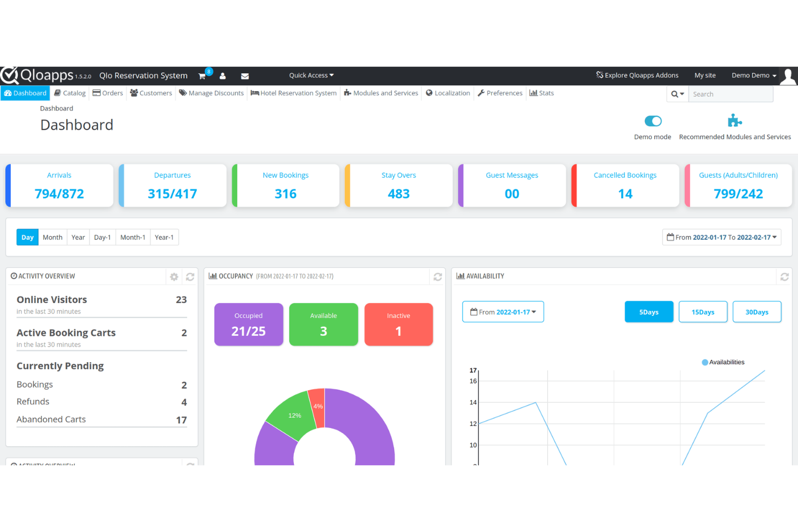798x532 pixels.
Task: Open Availability From 2022-01-17 date dropdown
Action: click(x=503, y=312)
